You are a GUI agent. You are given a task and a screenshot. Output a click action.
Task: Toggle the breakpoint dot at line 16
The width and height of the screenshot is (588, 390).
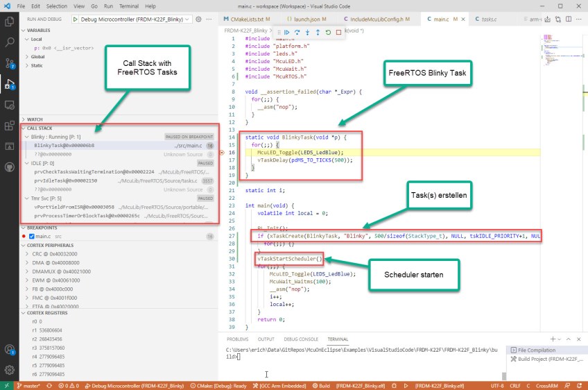223,152
